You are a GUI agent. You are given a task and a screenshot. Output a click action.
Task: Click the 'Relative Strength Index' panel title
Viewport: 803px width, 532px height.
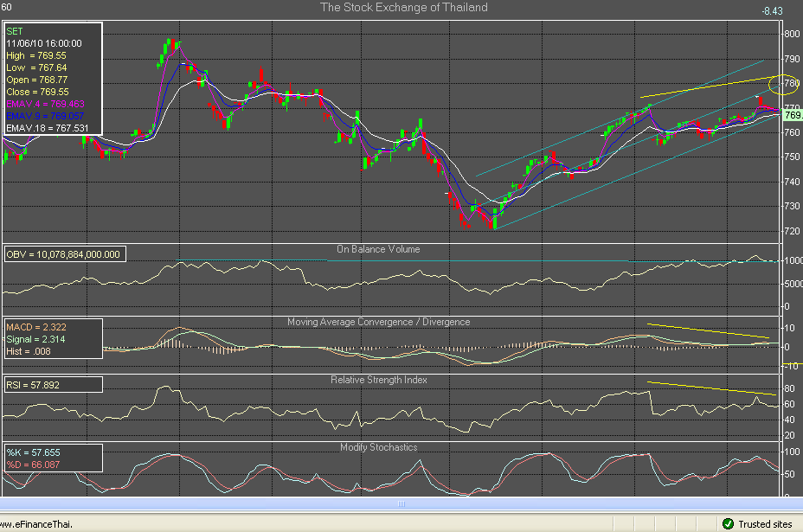[378, 380]
